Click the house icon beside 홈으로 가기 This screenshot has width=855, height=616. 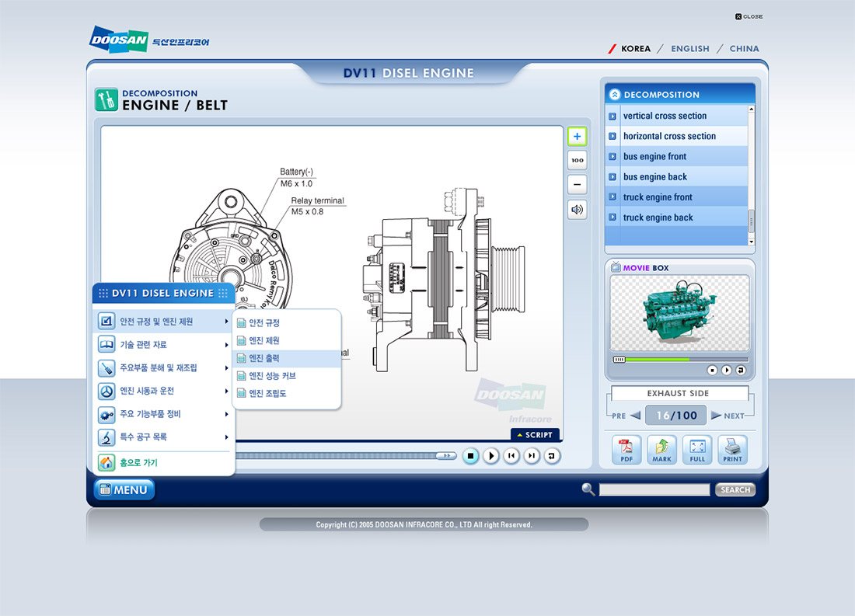[106, 463]
